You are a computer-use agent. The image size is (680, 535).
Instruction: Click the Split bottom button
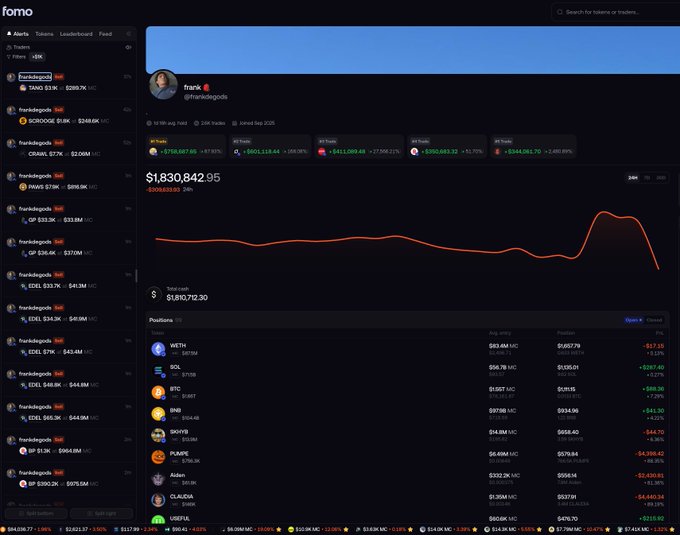[x=36, y=513]
